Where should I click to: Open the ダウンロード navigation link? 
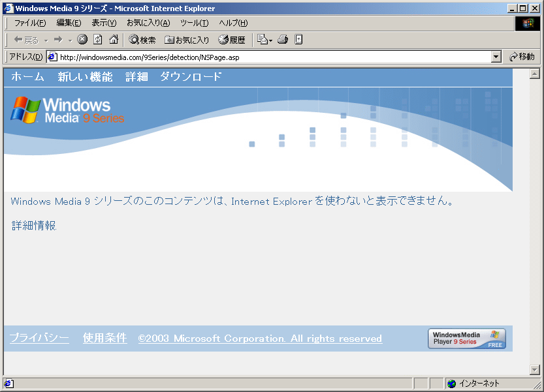click(x=191, y=76)
